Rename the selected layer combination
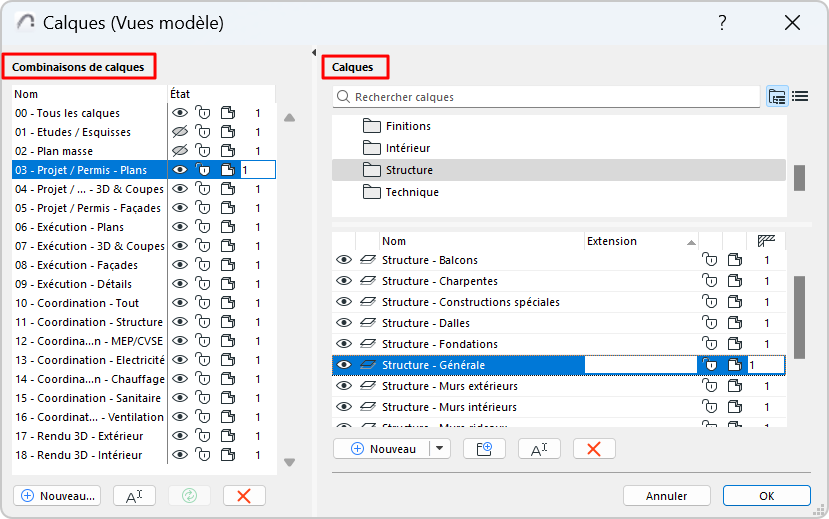 pyautogui.click(x=134, y=496)
